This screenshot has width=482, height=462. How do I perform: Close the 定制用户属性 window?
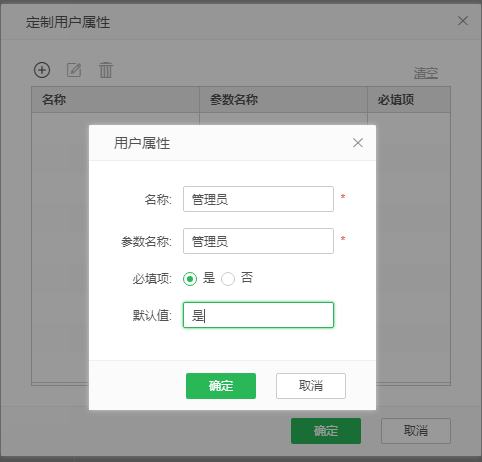pyautogui.click(x=463, y=21)
